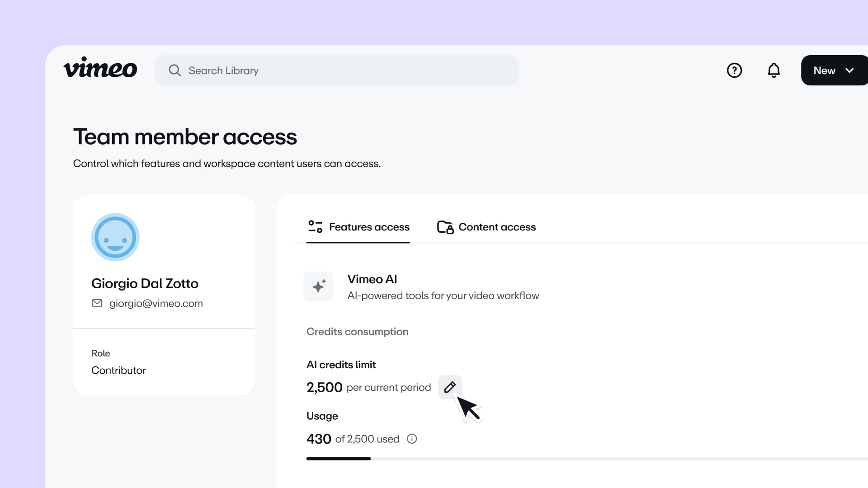Click the envelope icon beside the email
This screenshot has height=488, width=868.
pos(97,303)
